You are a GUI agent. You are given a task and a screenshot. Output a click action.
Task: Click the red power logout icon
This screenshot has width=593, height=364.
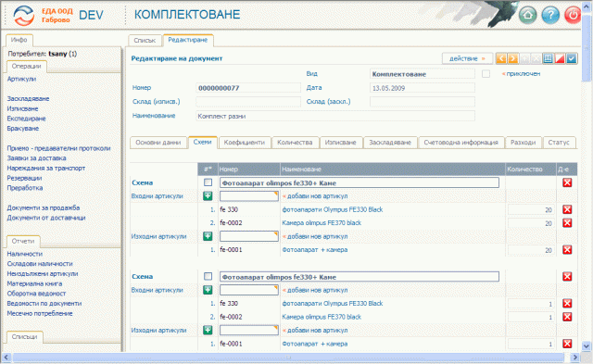[573, 15]
